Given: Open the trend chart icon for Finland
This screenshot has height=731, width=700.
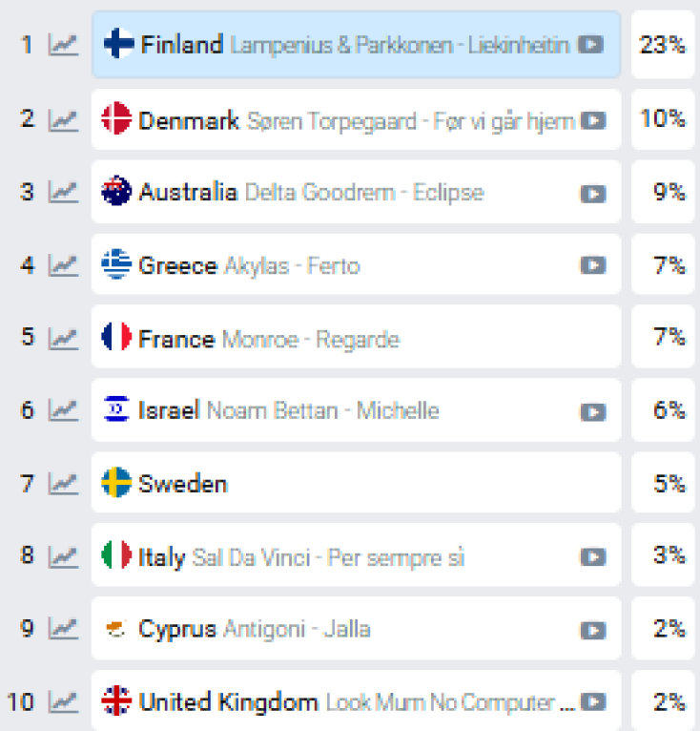Looking at the screenshot, I should 63,45.
